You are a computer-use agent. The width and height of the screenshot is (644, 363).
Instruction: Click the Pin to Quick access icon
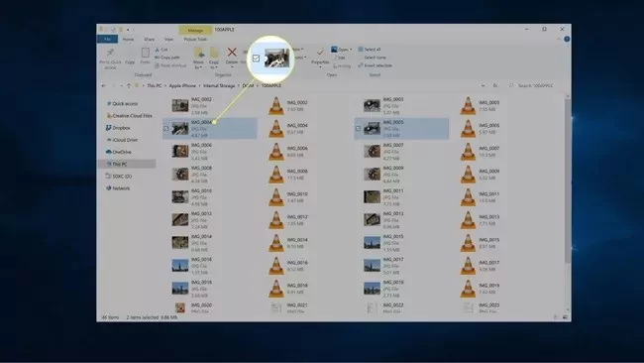pyautogui.click(x=110, y=53)
